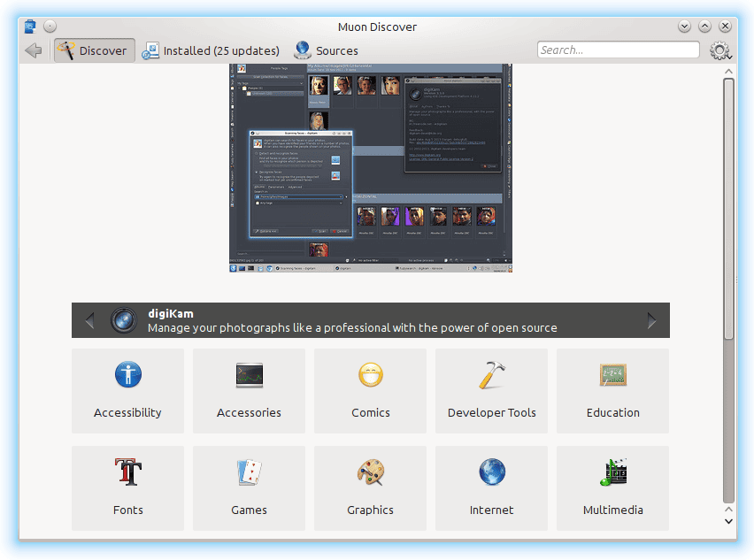Image resolution: width=754 pixels, height=560 pixels.
Task: View the digiKam screenshot preview
Action: 371,168
